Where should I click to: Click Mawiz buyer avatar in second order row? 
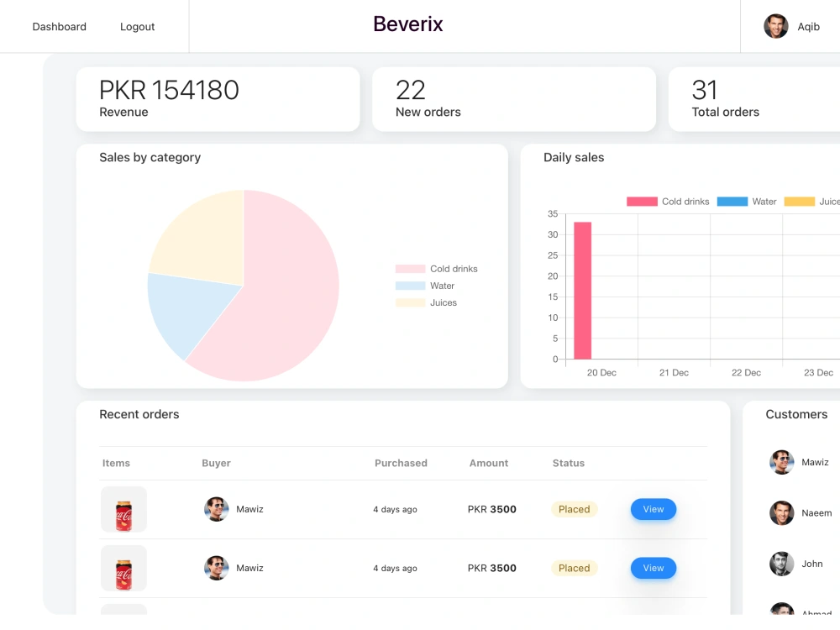click(x=217, y=568)
